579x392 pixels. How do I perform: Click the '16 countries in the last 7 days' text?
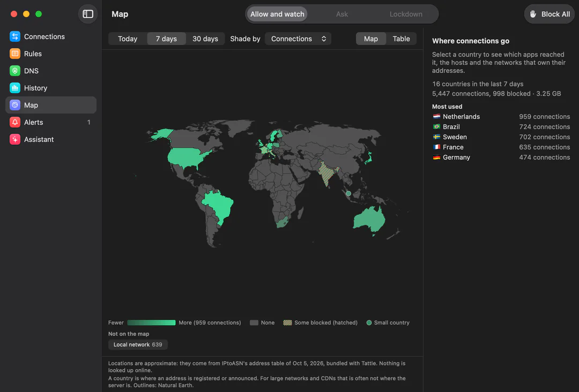coord(478,84)
